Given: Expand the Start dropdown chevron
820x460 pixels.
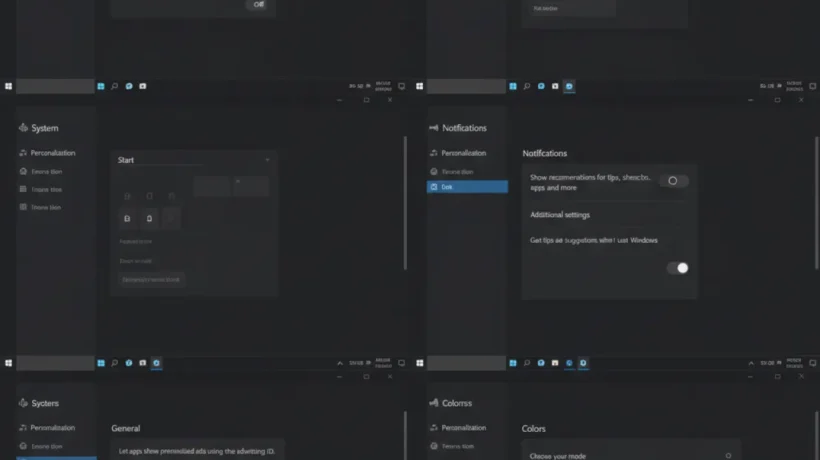Looking at the screenshot, I should tap(267, 160).
